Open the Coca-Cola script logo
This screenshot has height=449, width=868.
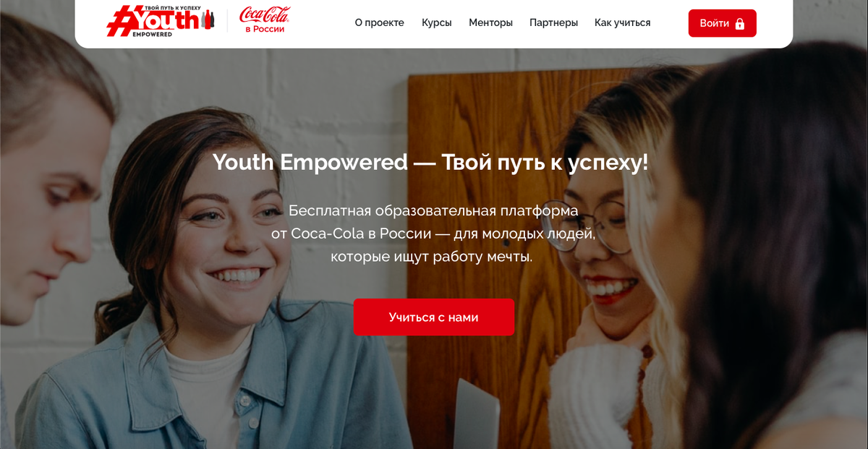point(265,15)
